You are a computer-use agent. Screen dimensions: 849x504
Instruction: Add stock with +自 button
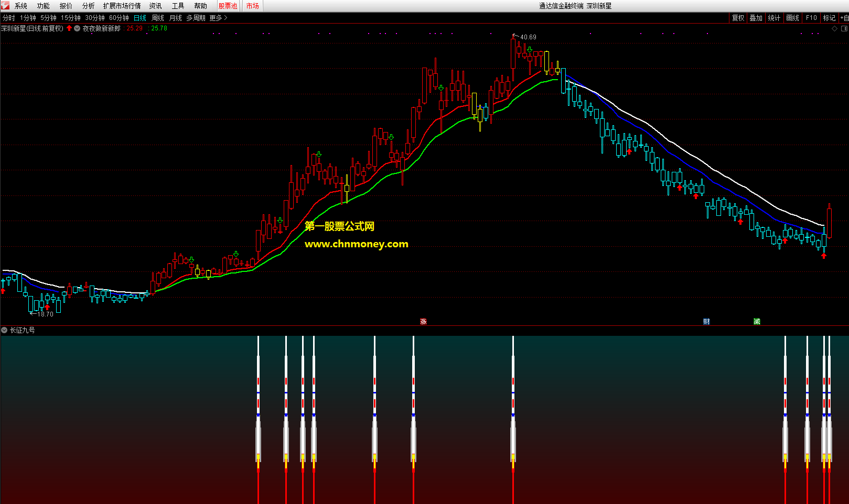pos(844,18)
